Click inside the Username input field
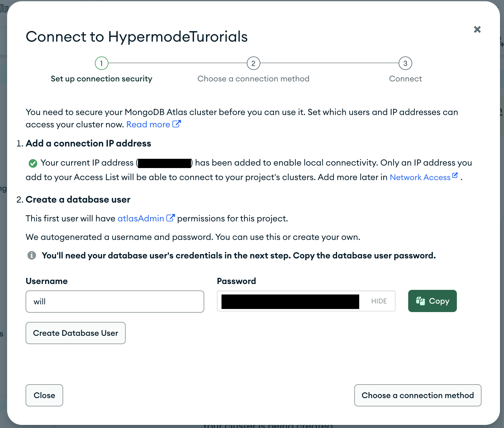 coord(115,302)
